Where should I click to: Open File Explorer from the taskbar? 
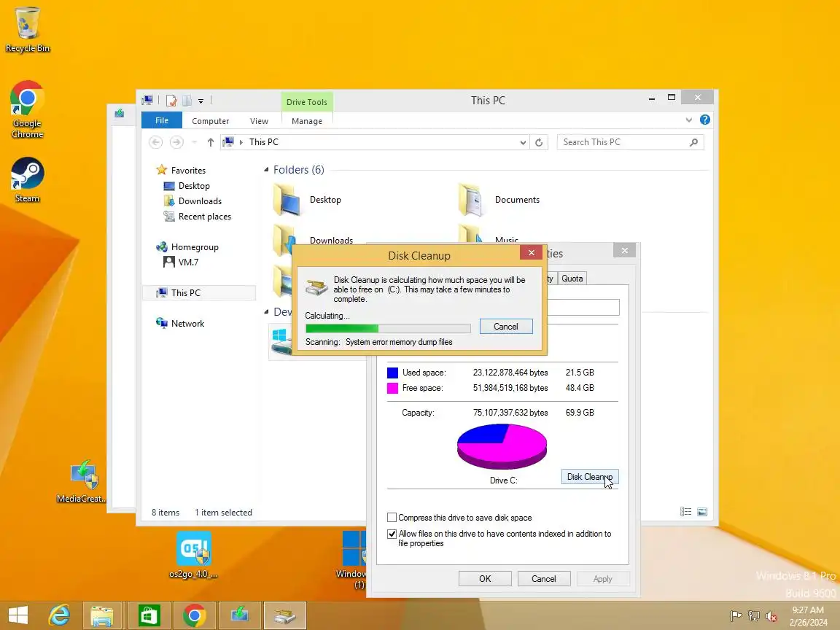click(x=102, y=615)
